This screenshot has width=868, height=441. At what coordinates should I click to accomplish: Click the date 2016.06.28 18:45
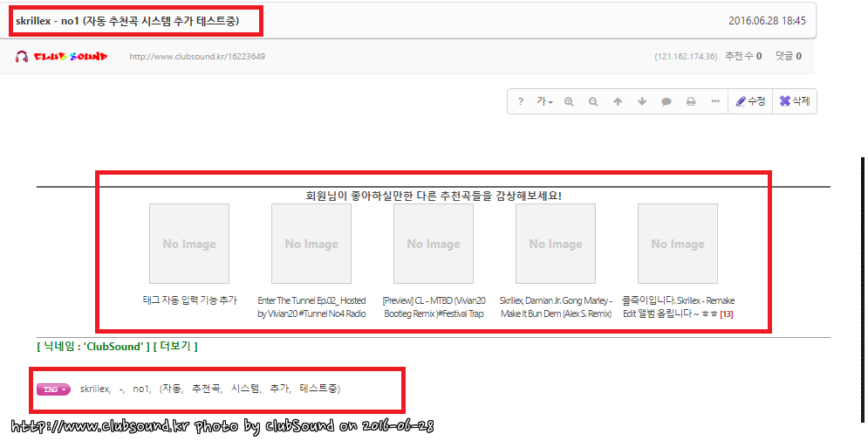coord(767,21)
